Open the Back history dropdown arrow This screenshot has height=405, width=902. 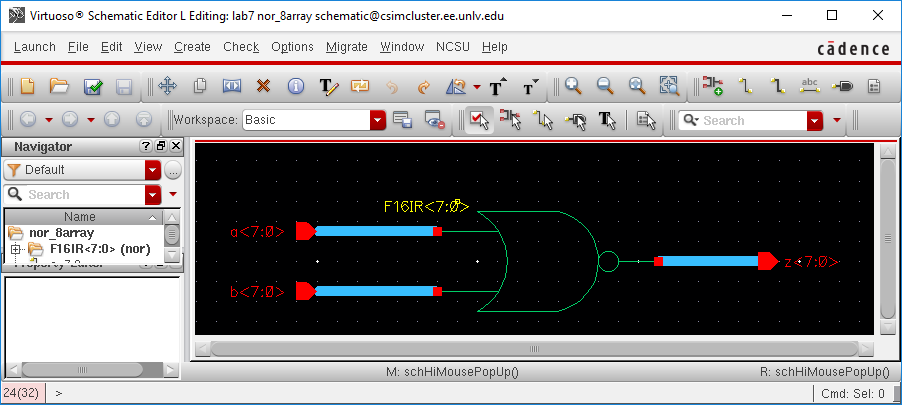click(x=49, y=120)
